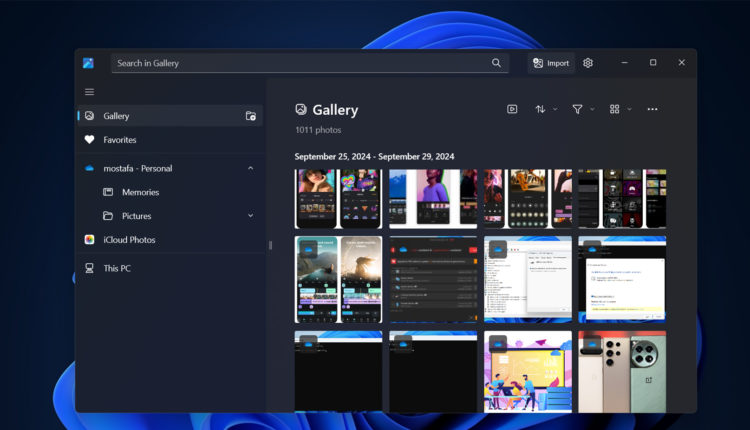The image size is (750, 430).
Task: Open thumbnail with mountain and sunset phones
Action: click(x=338, y=280)
